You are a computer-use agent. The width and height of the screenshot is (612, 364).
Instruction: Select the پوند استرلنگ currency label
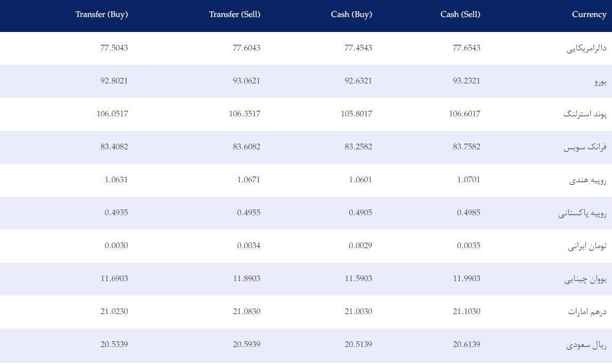pos(585,114)
